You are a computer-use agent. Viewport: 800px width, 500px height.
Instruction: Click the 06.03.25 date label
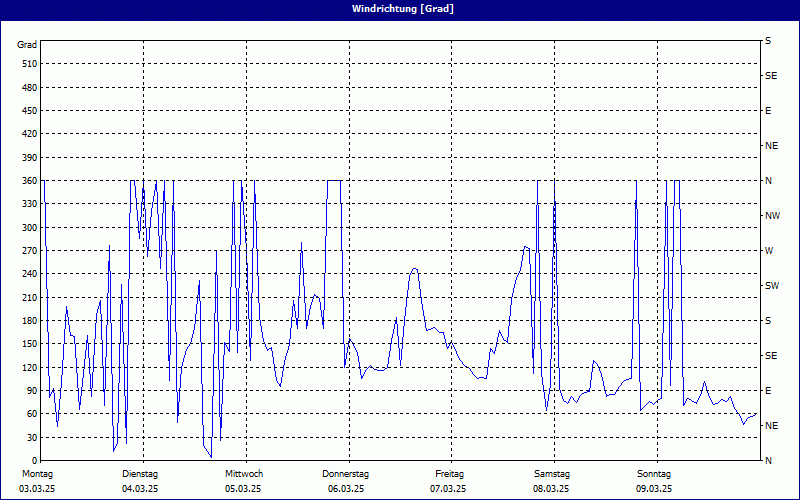click(x=346, y=489)
